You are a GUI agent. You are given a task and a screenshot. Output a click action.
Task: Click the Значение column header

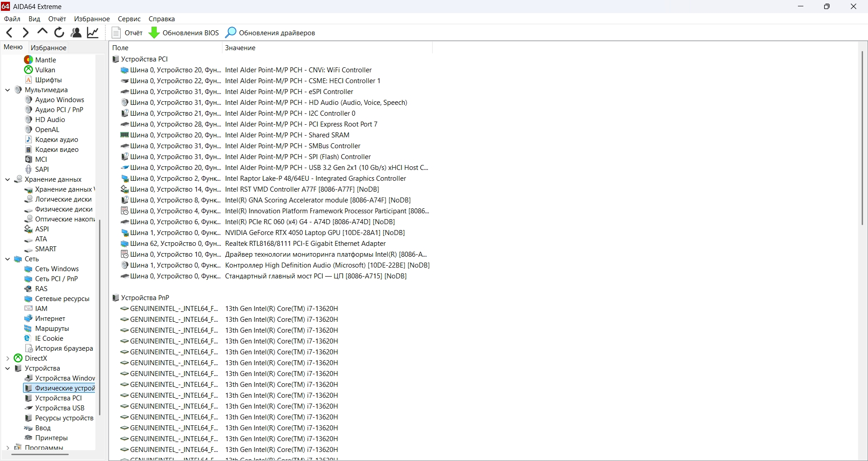(327, 47)
